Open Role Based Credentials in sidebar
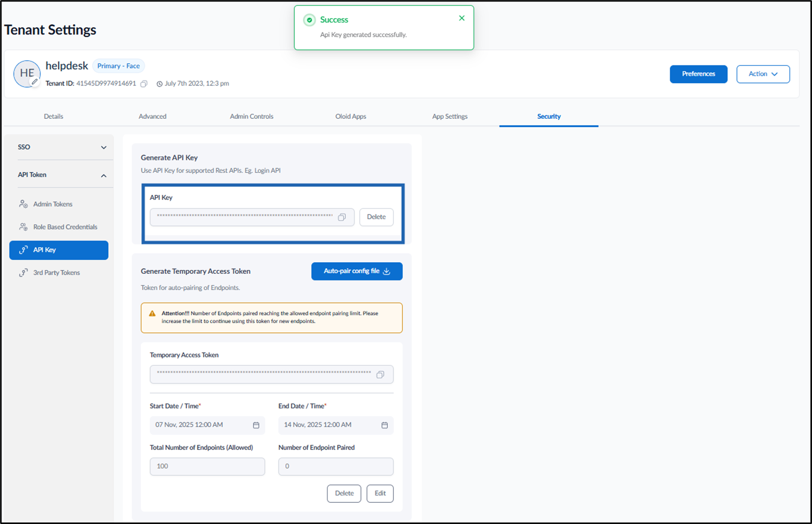Screen dimensions: 812x524 59,227
